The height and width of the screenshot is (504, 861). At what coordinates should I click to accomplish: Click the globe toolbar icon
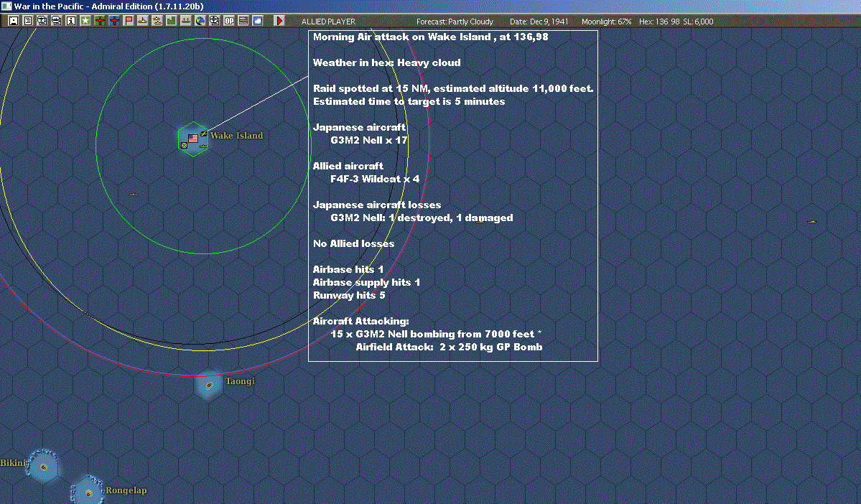(200, 21)
